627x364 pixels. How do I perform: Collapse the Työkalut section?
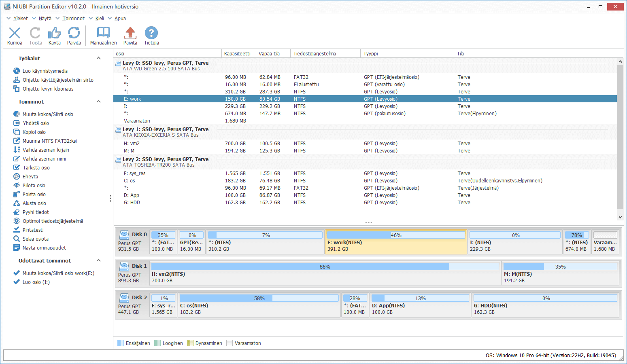click(x=98, y=59)
